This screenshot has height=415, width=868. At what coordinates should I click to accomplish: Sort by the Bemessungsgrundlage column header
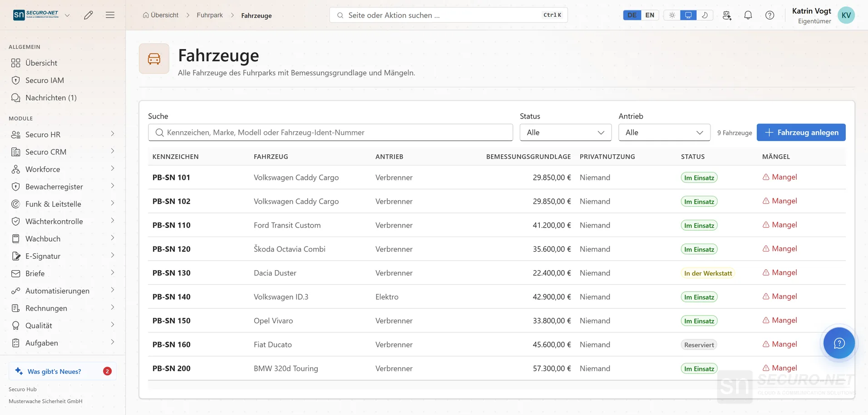[x=528, y=157]
